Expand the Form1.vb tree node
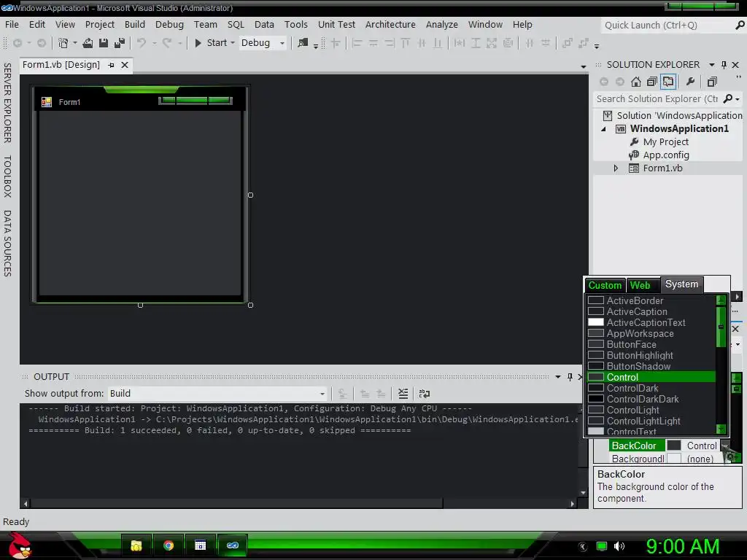The width and height of the screenshot is (747, 560). (616, 168)
